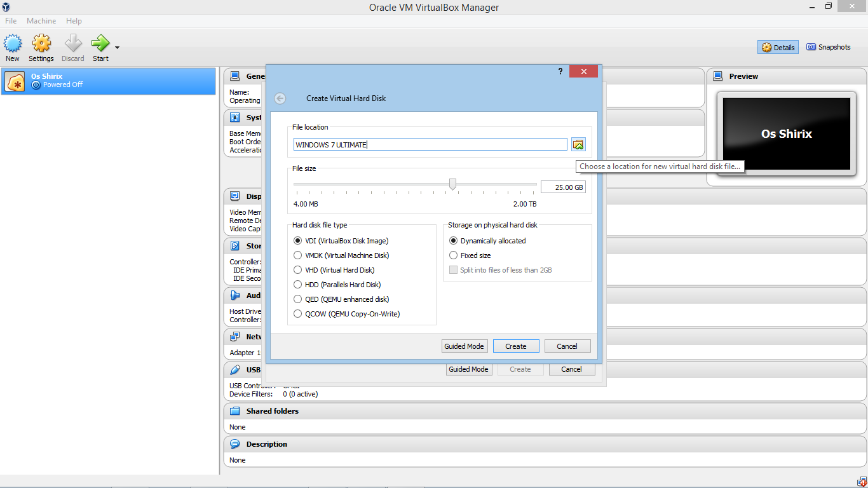Viewport: 868px width, 488px height.
Task: Open the Start button dropdown arrow
Action: coord(117,47)
